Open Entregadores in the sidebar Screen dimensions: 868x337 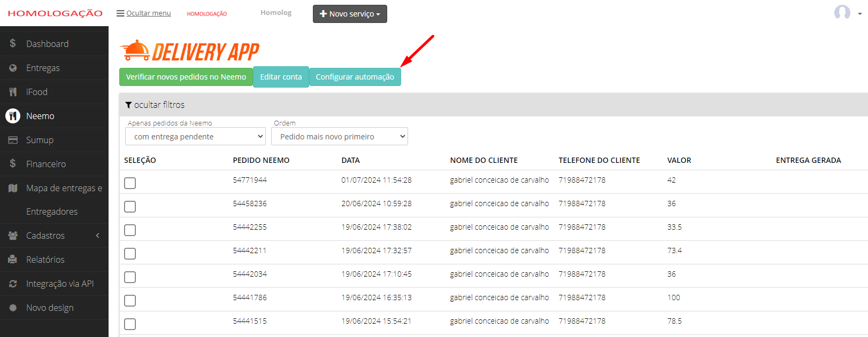tap(52, 211)
